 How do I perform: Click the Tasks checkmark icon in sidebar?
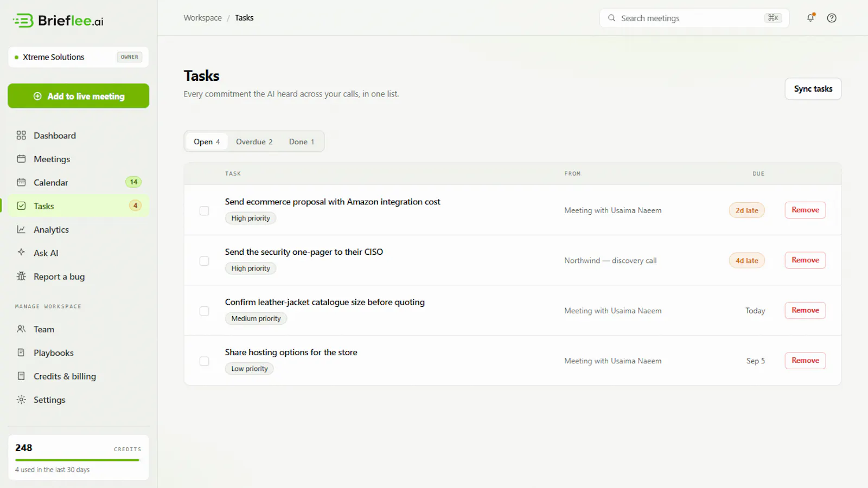(21, 206)
